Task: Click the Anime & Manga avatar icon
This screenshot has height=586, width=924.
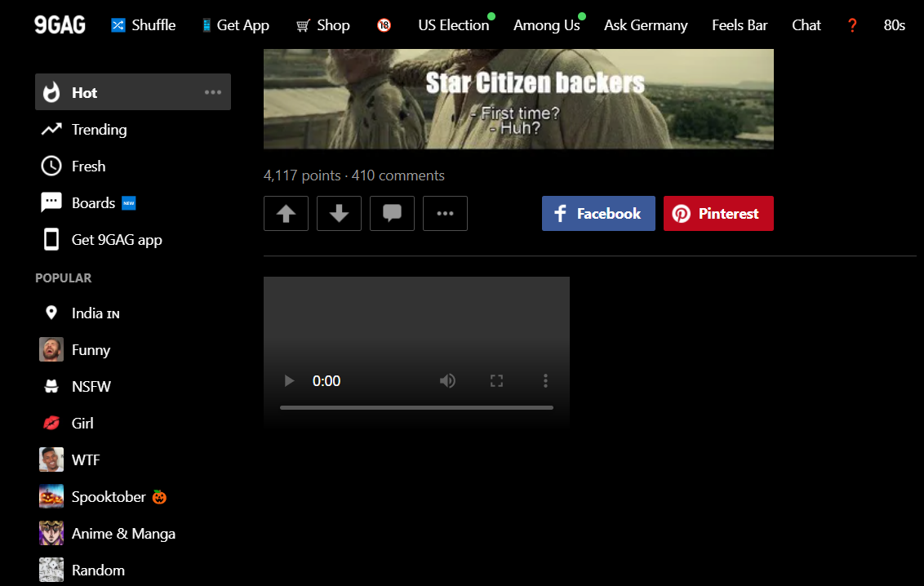Action: pyautogui.click(x=51, y=533)
